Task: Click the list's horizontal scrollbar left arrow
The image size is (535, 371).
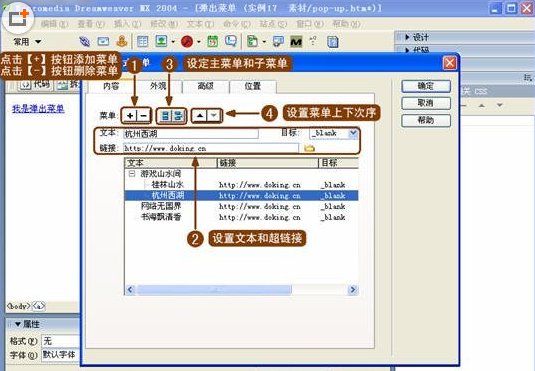Action: (130, 290)
